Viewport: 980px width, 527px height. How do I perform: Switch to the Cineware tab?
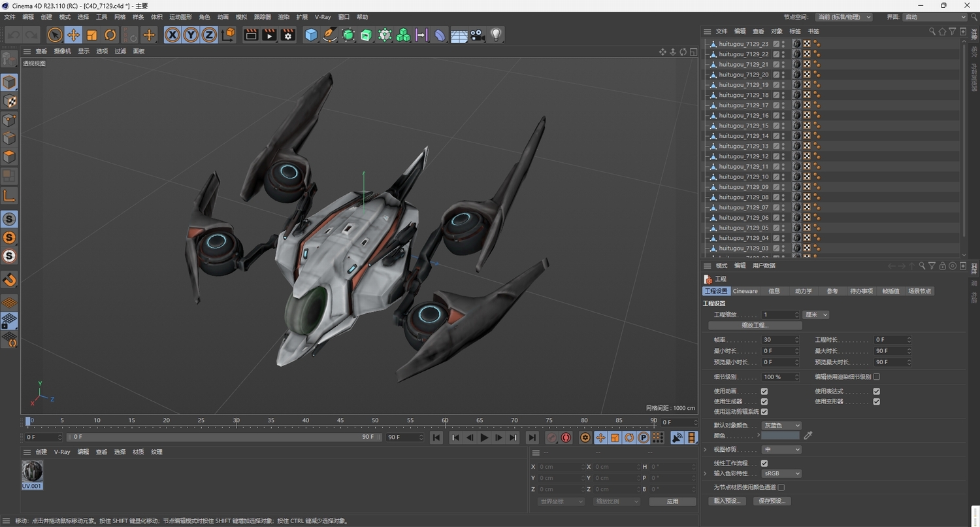744,291
